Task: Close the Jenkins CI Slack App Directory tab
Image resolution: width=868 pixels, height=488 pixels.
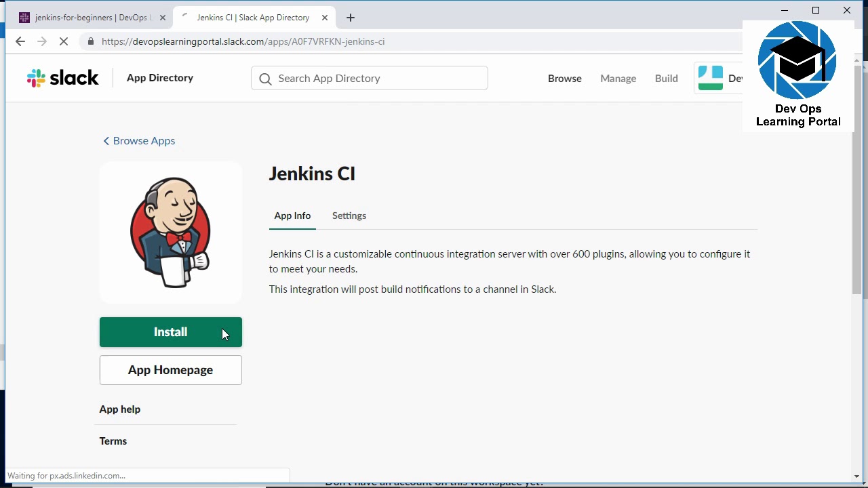Action: [x=324, y=18]
